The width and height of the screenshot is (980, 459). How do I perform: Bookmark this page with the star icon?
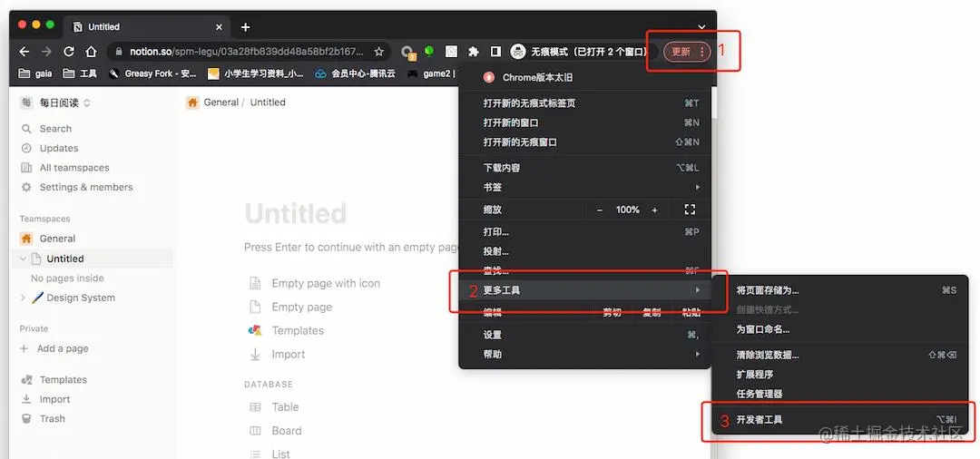pos(378,52)
